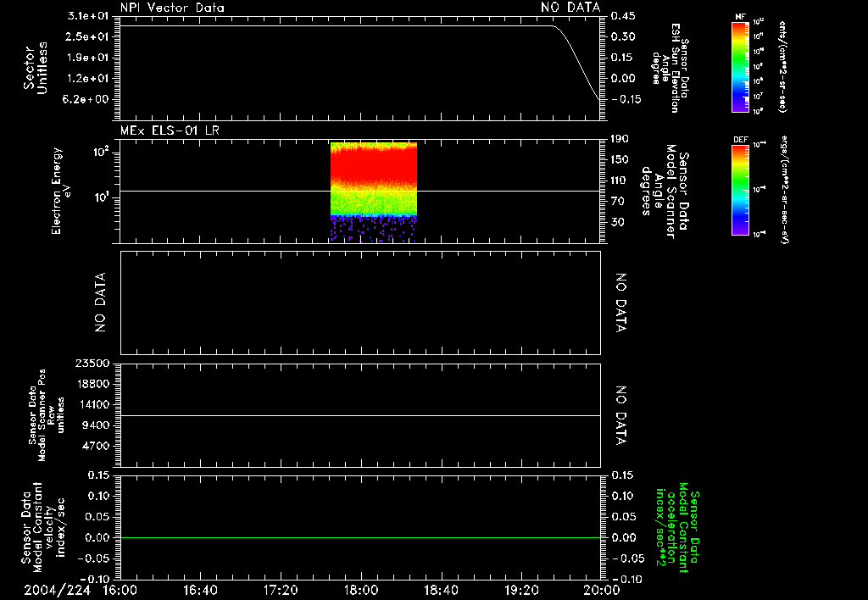Click the 2.5e+01 sector tick label
Screen dimensions: 868x600
pos(87,36)
